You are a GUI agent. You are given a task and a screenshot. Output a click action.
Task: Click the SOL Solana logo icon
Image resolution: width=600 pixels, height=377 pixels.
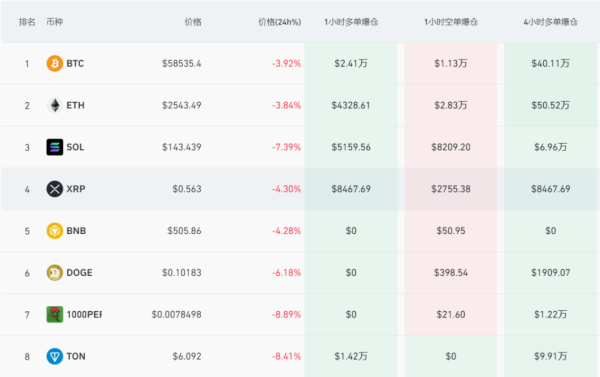coord(55,147)
